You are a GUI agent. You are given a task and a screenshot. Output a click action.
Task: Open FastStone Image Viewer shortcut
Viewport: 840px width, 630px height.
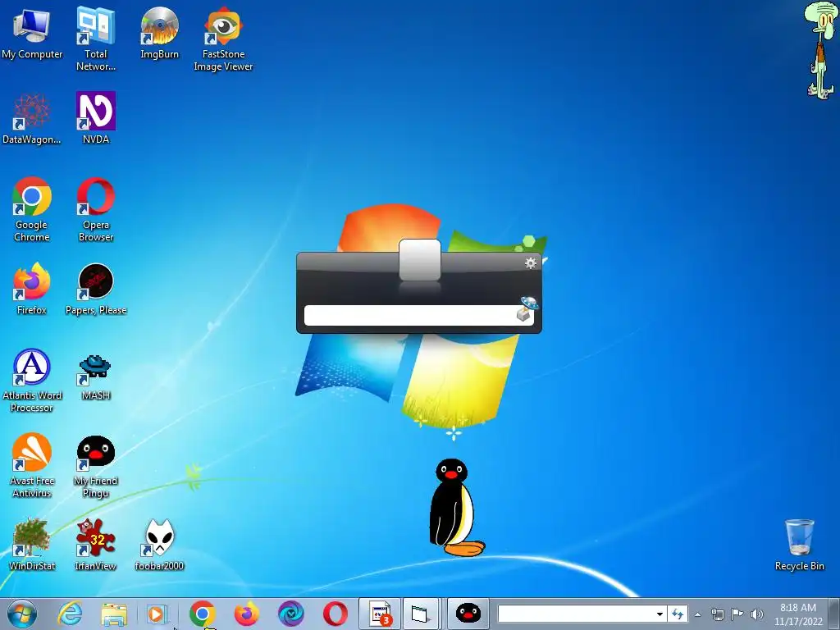[x=223, y=39]
